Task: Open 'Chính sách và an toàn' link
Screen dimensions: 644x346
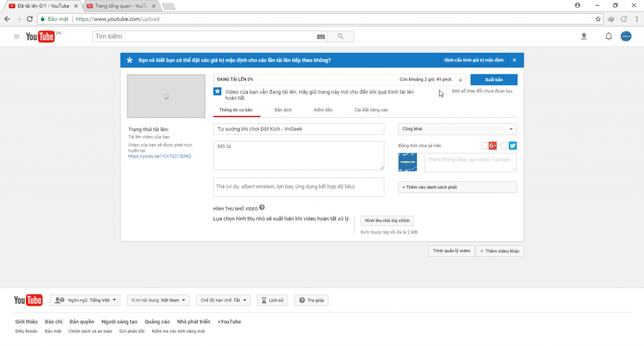Action: (x=90, y=331)
